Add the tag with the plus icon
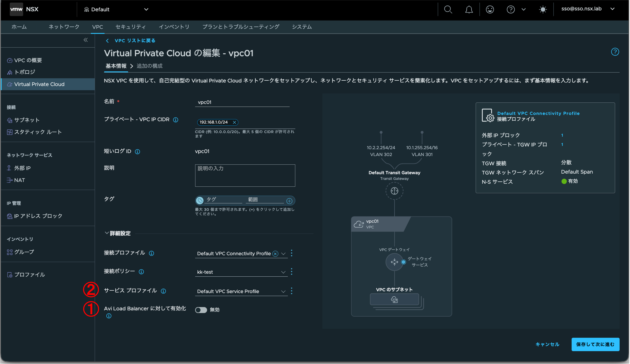630x364 pixels. pyautogui.click(x=289, y=201)
